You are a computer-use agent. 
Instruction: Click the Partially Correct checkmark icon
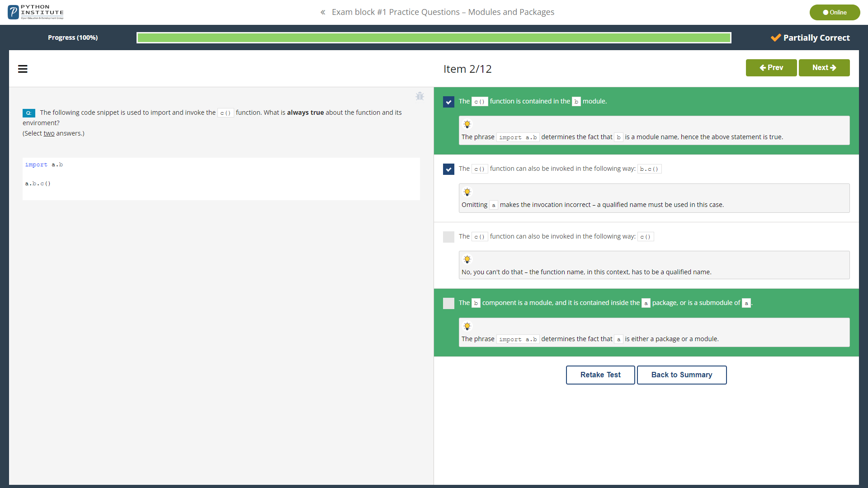click(x=776, y=38)
